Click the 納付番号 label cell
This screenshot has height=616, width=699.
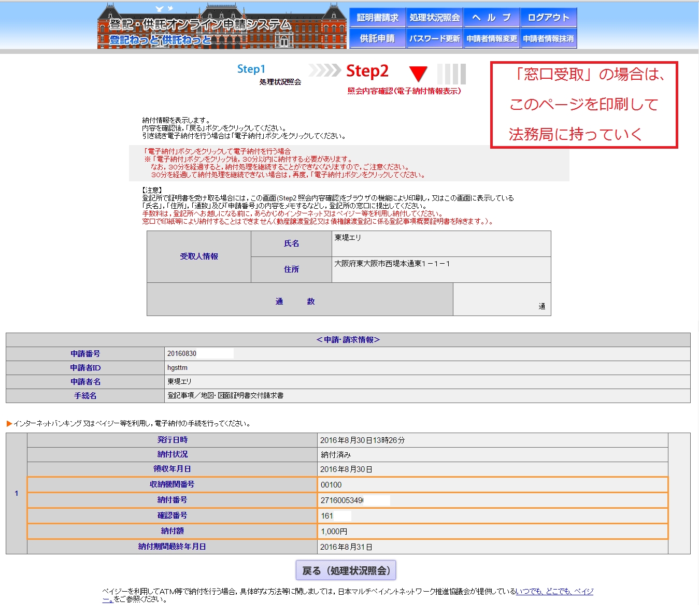coord(172,500)
